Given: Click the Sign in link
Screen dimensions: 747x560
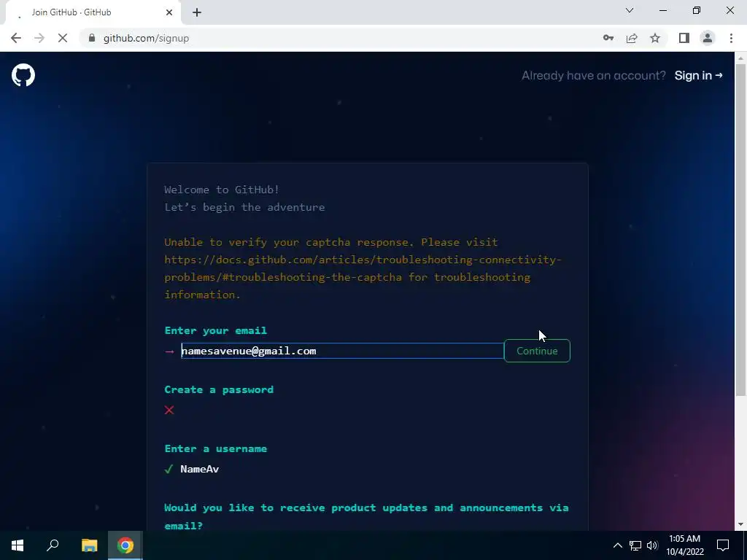Looking at the screenshot, I should tap(698, 75).
